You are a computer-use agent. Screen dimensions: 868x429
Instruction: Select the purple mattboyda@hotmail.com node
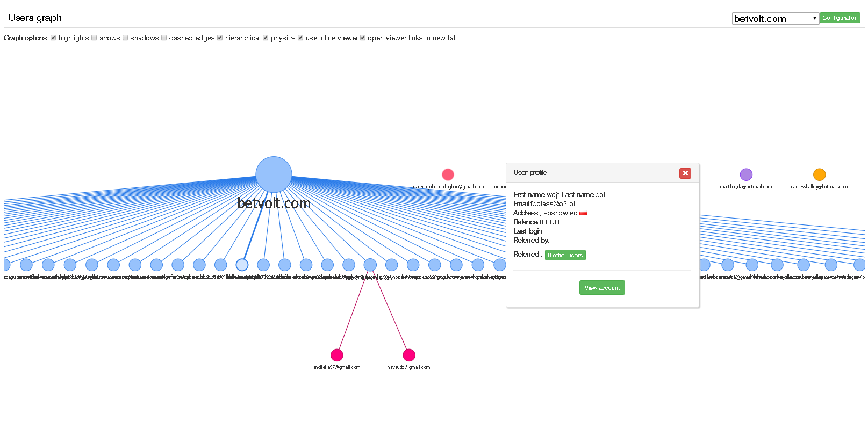[x=746, y=174]
